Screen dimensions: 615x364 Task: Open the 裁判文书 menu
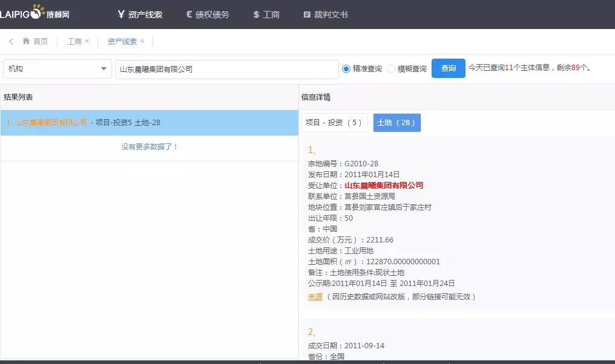tap(326, 15)
